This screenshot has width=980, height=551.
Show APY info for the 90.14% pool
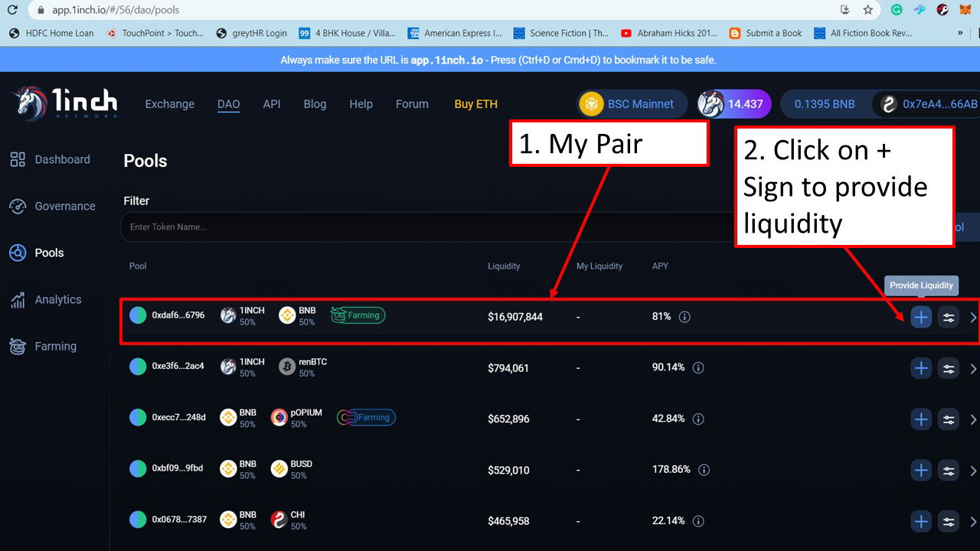pos(698,367)
